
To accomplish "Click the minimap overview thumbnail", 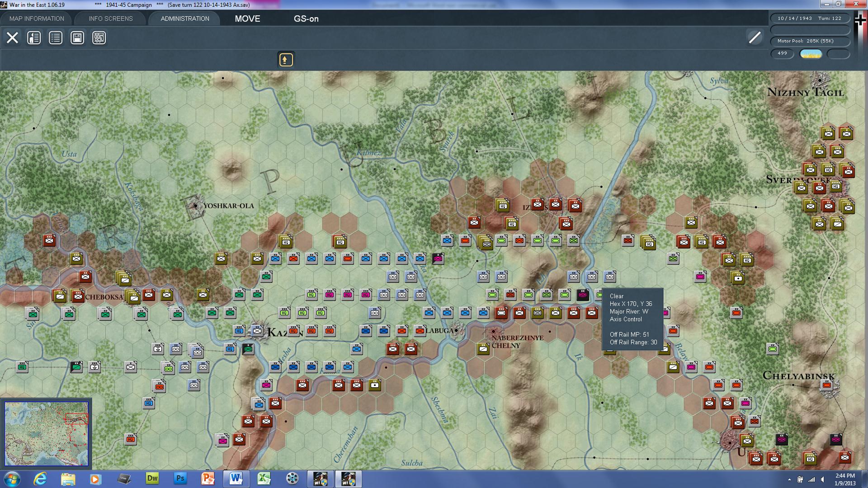I will point(46,434).
